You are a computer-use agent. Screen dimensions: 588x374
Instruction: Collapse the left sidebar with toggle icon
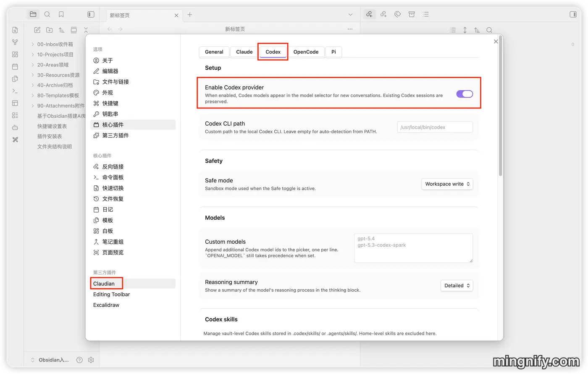pyautogui.click(x=91, y=14)
